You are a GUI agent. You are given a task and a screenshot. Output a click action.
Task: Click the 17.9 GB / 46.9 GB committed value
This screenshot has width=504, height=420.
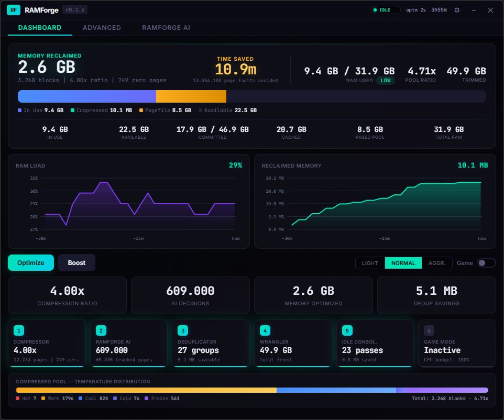pos(213,129)
